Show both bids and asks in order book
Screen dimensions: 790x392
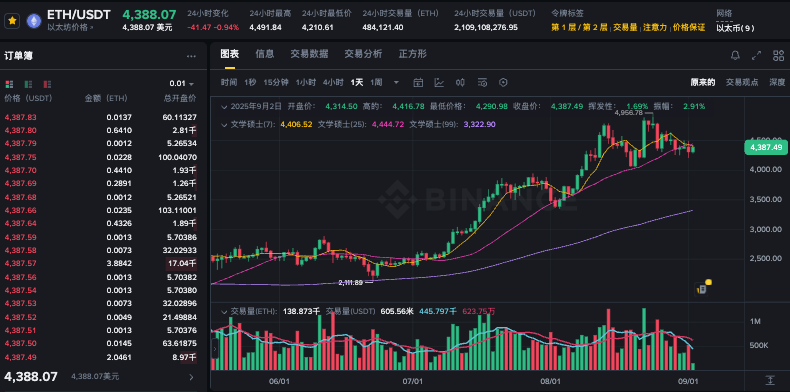click(x=9, y=84)
